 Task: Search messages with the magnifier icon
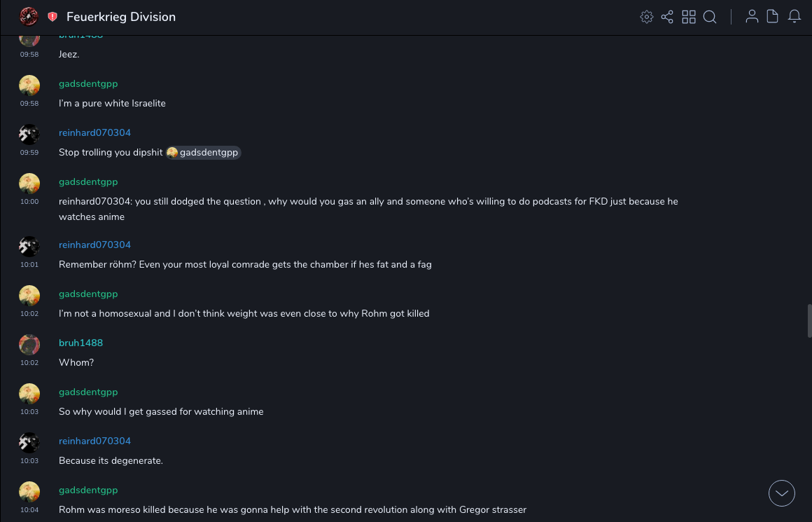pyautogui.click(x=710, y=17)
